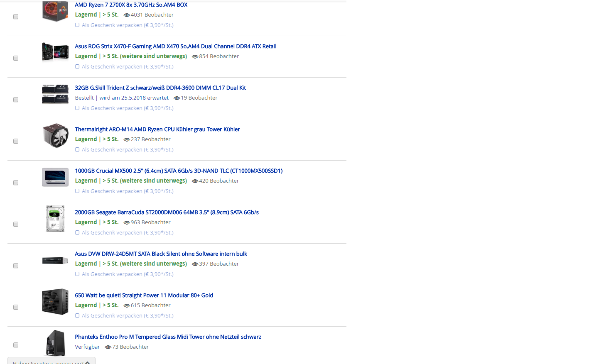Open Asus DVW DRW-24D5MT drive link
Viewport: 616px width, 364px height.
(x=161, y=254)
